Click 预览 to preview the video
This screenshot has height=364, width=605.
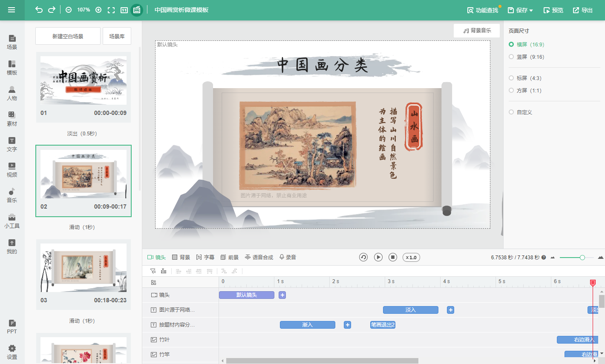click(x=553, y=10)
